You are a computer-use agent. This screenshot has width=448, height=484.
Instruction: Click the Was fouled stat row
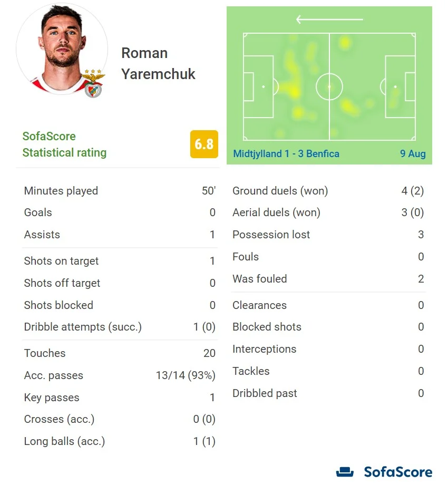click(328, 279)
